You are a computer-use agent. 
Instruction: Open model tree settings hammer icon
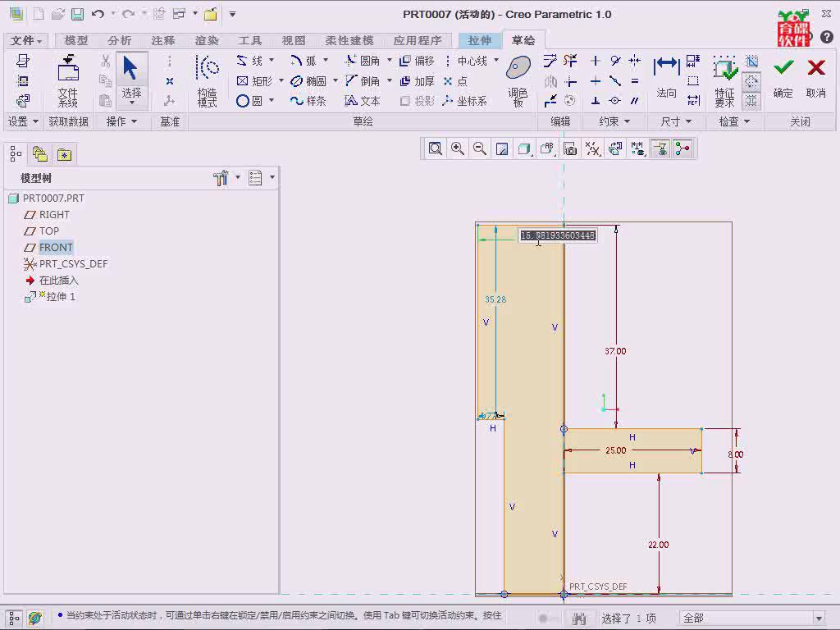221,177
